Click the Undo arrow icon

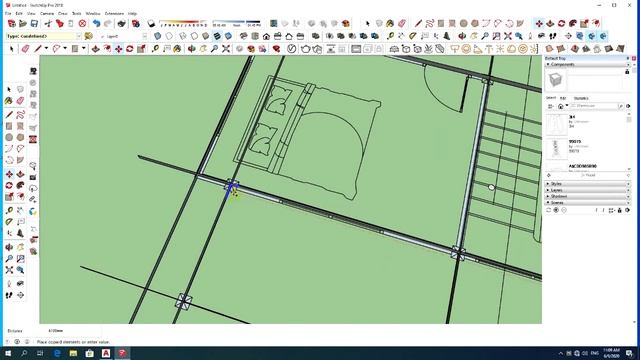pyautogui.click(x=96, y=24)
